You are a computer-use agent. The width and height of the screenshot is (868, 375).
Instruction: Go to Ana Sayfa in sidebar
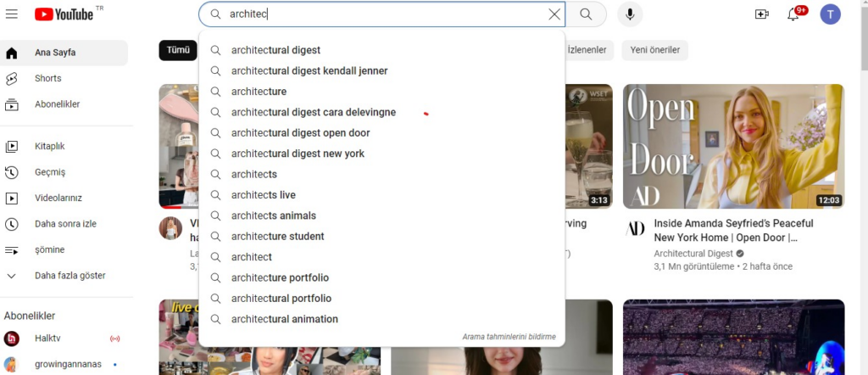(64, 53)
